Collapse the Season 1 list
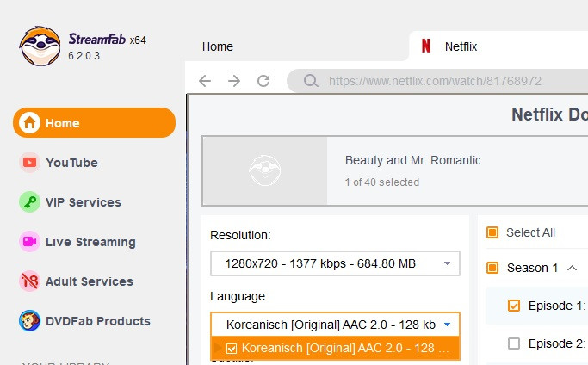This screenshot has height=365, width=588. pyautogui.click(x=572, y=268)
